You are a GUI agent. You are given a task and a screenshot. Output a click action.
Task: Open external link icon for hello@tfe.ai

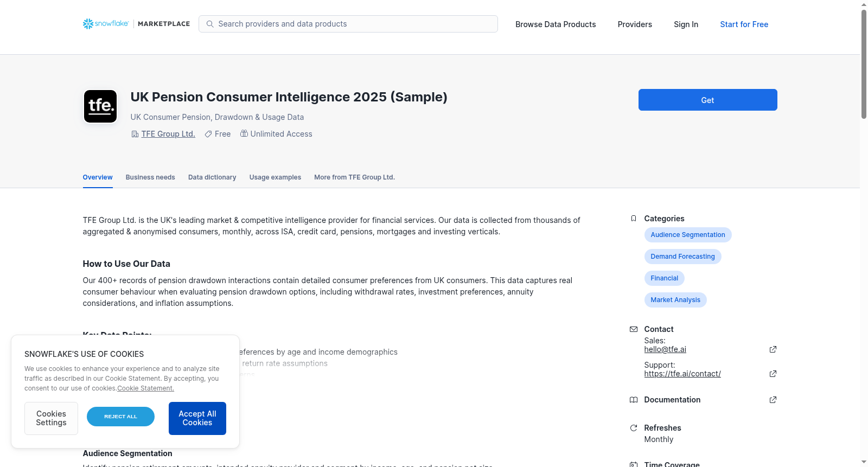click(773, 349)
